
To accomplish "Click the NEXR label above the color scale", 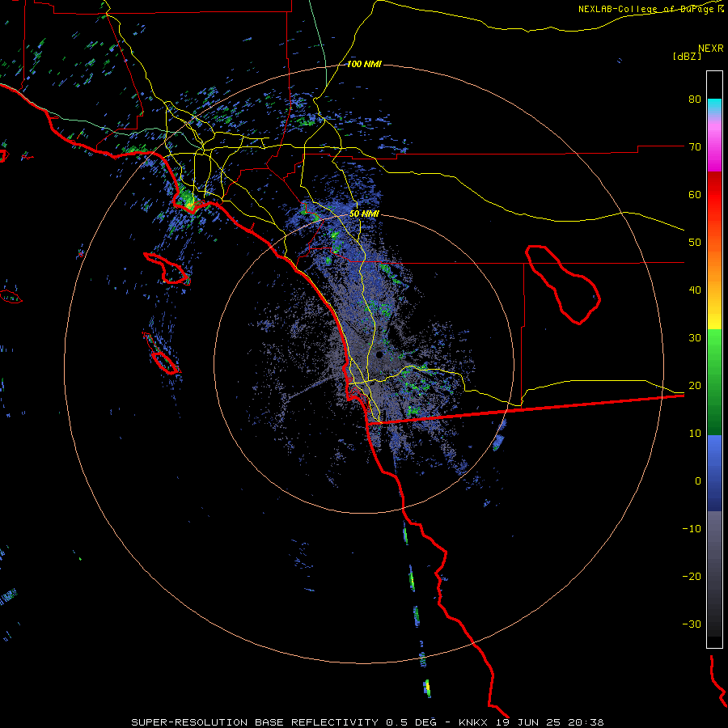I will 711,49.
